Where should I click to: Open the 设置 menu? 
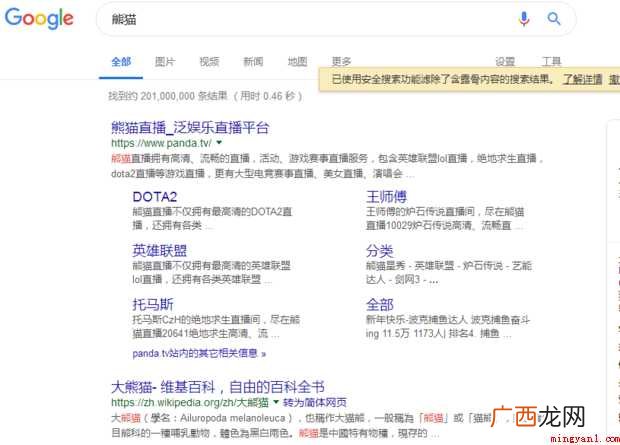tap(505, 62)
